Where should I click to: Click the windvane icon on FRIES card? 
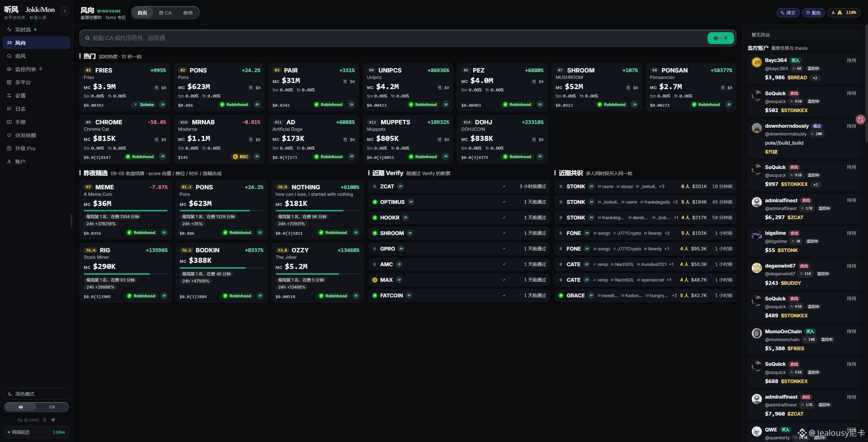tap(163, 104)
